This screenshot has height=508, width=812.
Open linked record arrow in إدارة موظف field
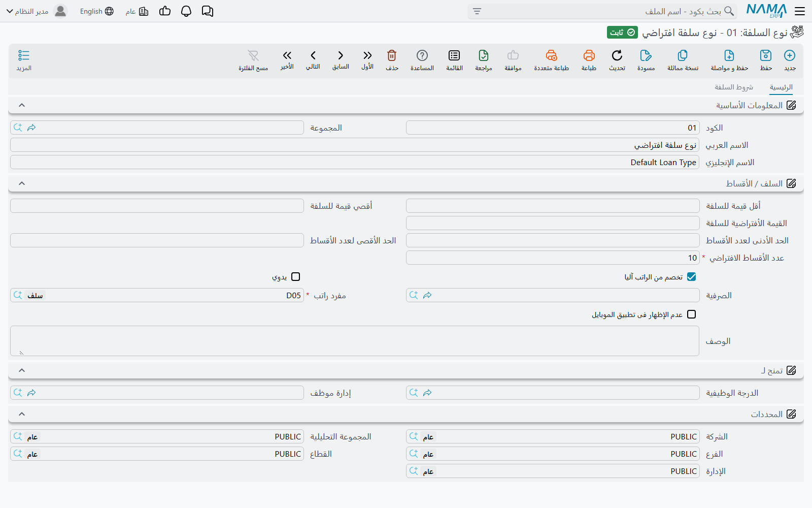pyautogui.click(x=31, y=393)
